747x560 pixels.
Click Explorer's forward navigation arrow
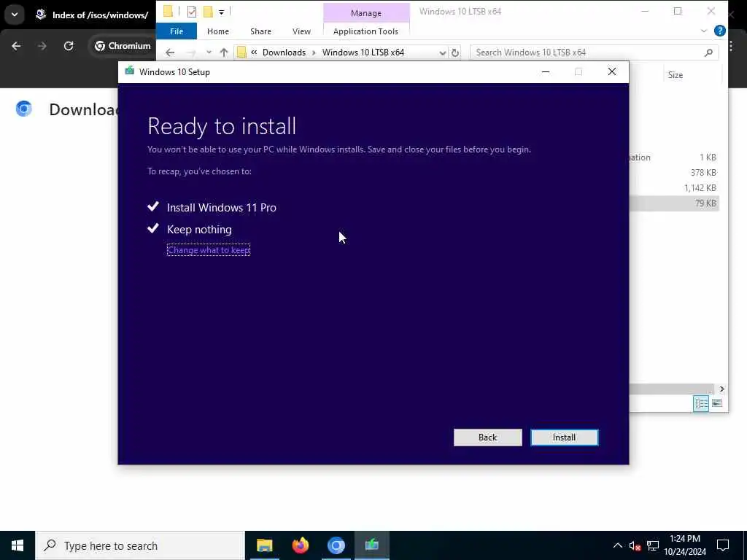coord(191,52)
